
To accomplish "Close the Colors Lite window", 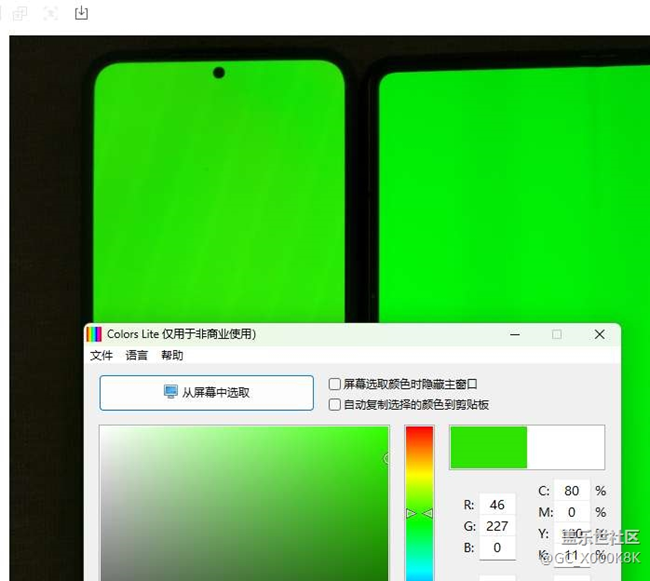I will point(599,334).
